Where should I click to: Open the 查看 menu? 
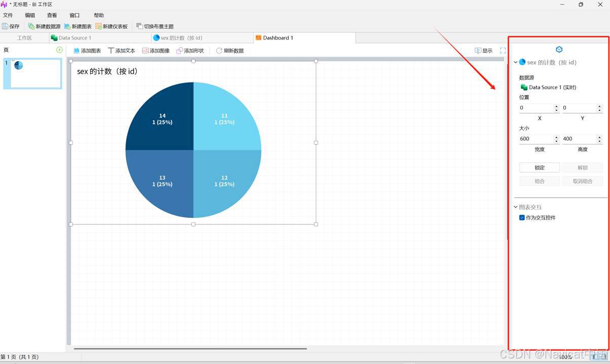tap(52, 15)
